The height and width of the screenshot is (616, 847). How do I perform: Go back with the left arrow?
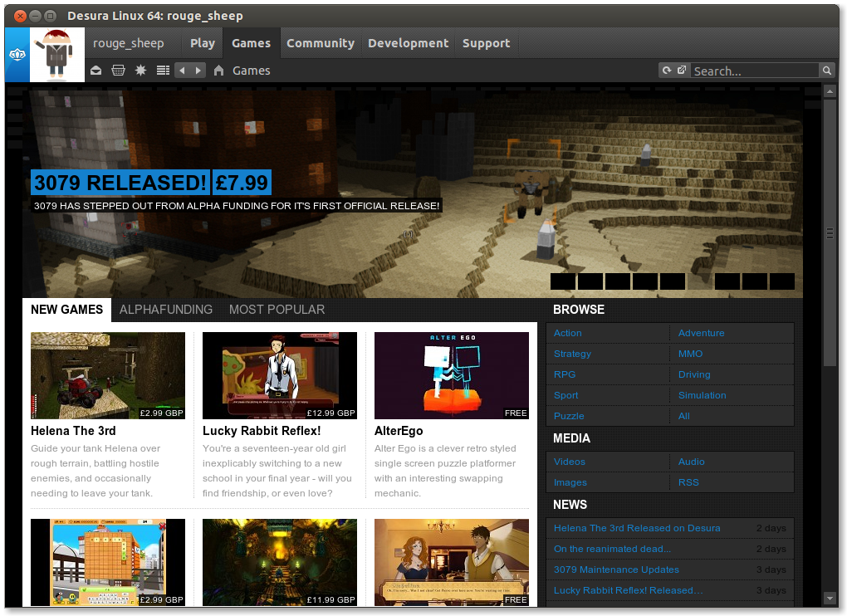pyautogui.click(x=182, y=71)
